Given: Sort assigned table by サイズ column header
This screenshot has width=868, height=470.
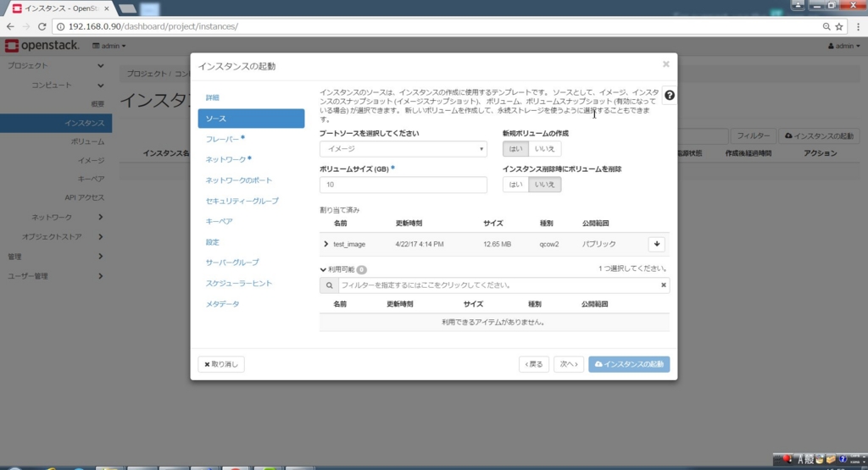Looking at the screenshot, I should 492,224.
